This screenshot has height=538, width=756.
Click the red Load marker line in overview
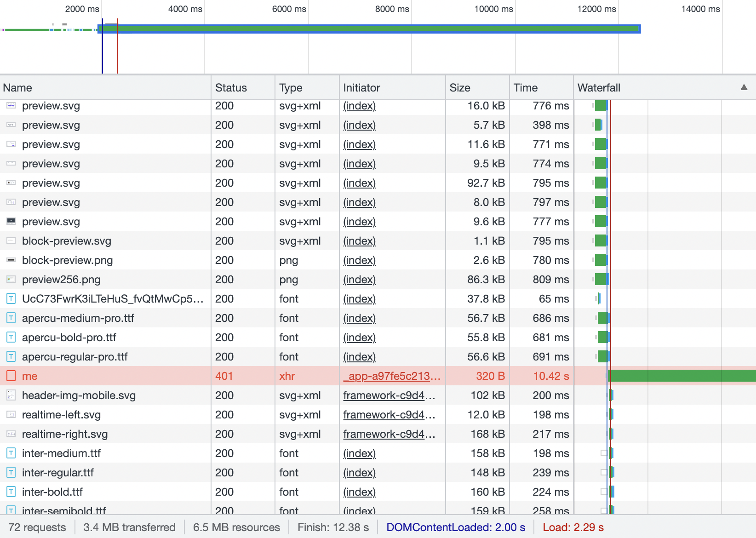(117, 46)
